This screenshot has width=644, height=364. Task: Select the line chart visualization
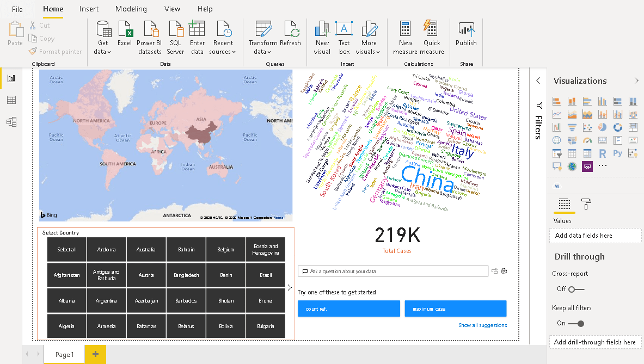point(556,114)
